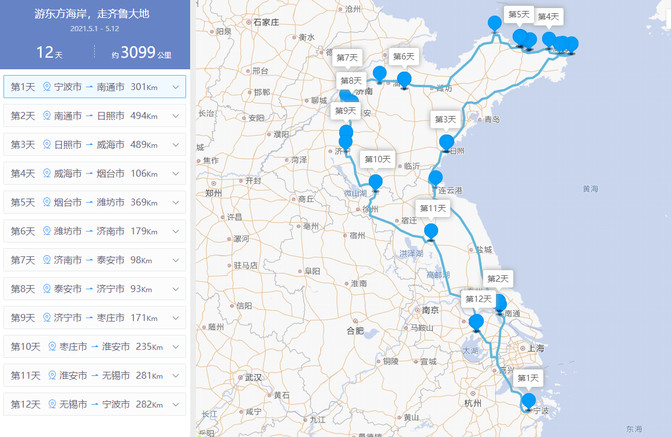Select the 第7天 济南市 to 泰安市 row

94,260
